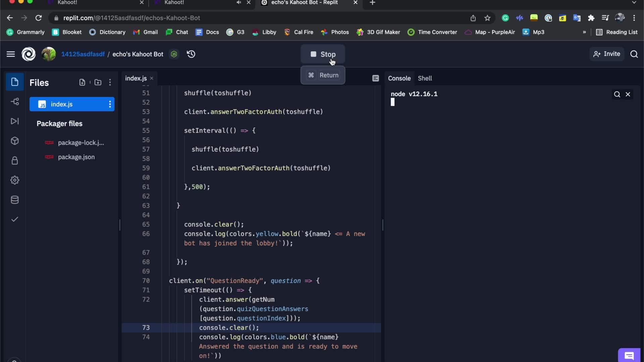Open package.json in file tree
Viewport: 644px width, 362px height.
76,157
